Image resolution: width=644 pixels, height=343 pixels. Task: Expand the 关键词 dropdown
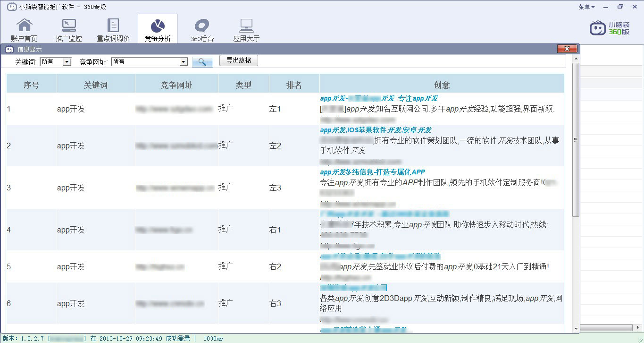67,62
